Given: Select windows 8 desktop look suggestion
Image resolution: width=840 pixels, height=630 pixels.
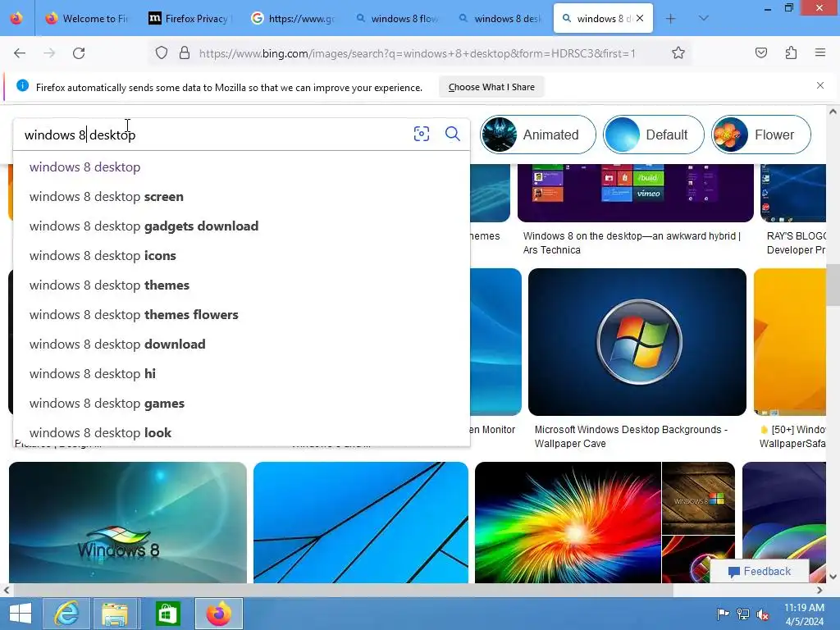Looking at the screenshot, I should [x=242, y=432].
